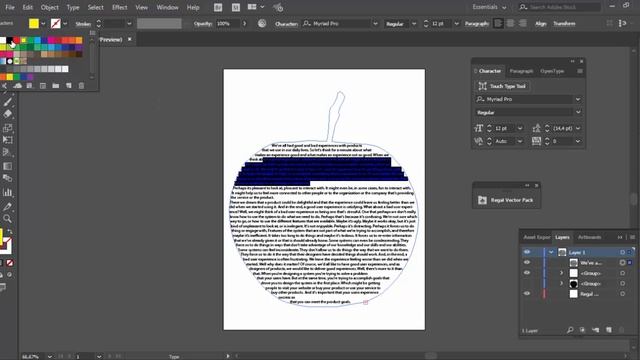
Task: Click the Search Adobe Stock field
Action: 560,7
